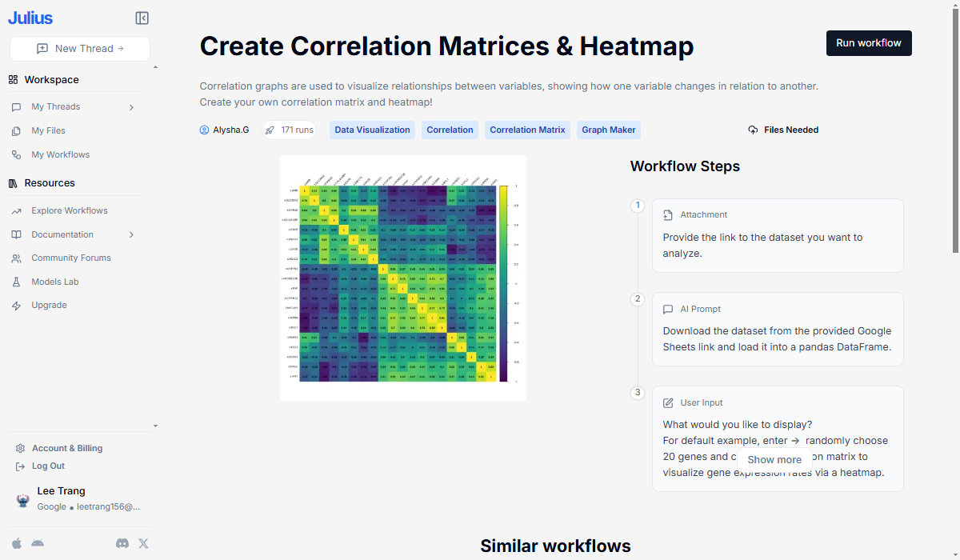Click the Apple app download icon

pos(17,543)
